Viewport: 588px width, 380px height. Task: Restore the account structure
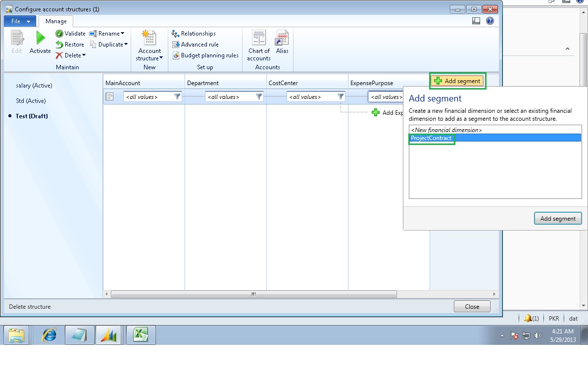[x=73, y=44]
